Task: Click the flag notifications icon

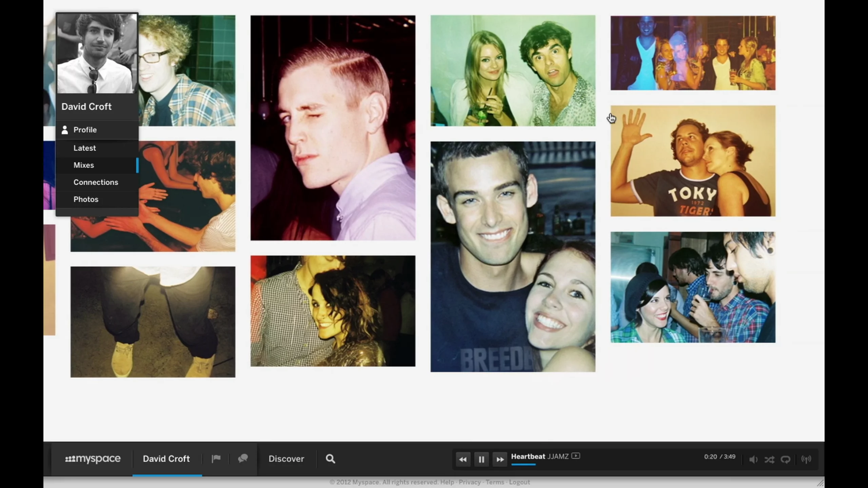Action: 216,459
